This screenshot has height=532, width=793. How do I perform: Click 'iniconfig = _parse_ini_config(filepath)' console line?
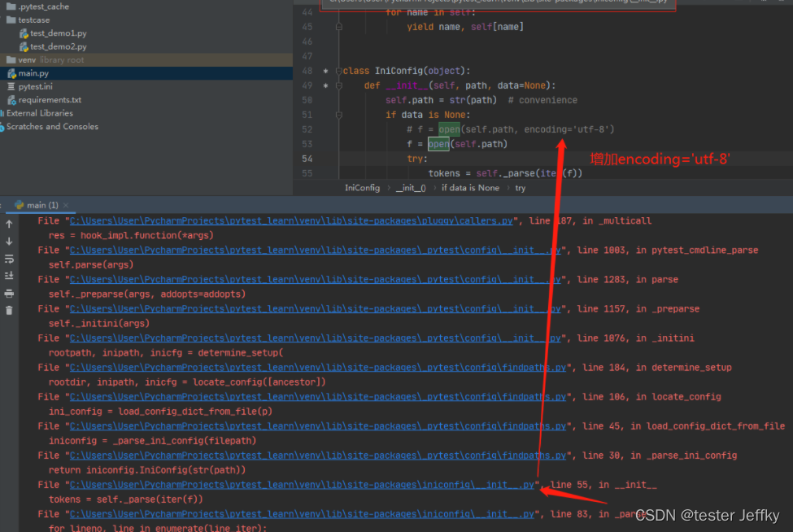click(152, 441)
